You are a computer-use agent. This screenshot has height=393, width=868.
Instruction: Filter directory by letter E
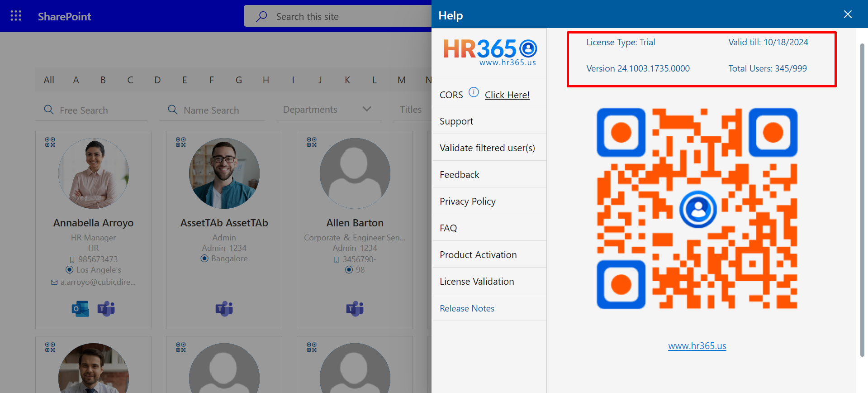[185, 80]
